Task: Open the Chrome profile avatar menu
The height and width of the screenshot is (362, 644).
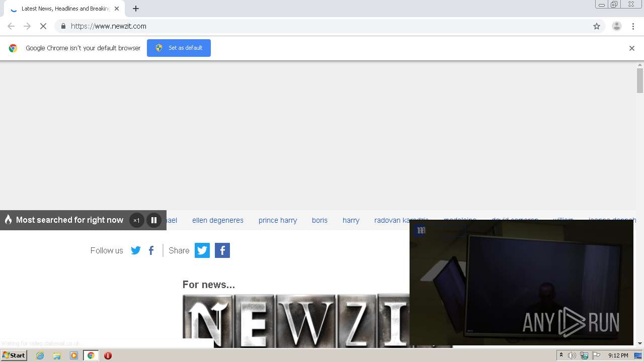Action: 617,26
